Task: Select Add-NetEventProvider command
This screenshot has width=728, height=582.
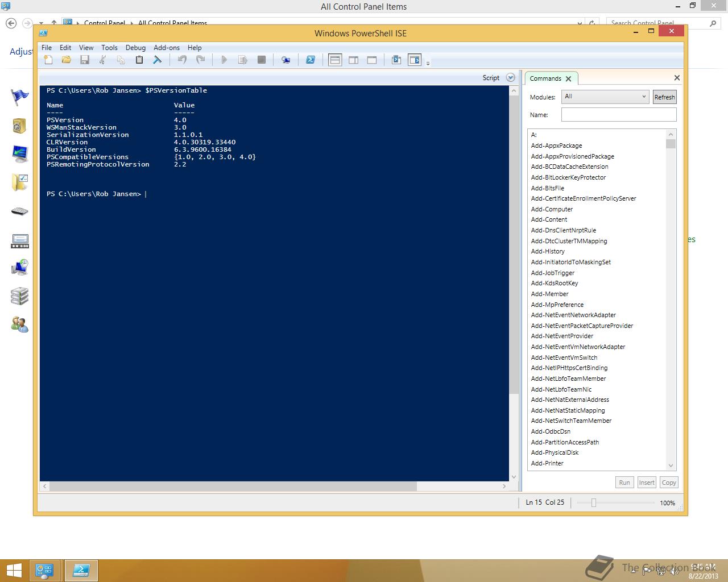Action: [x=562, y=336]
